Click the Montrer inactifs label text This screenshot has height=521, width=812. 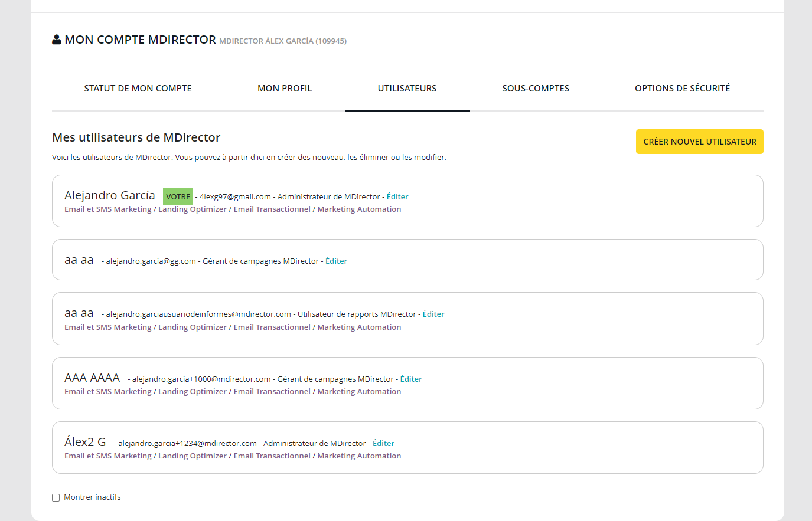(x=92, y=497)
